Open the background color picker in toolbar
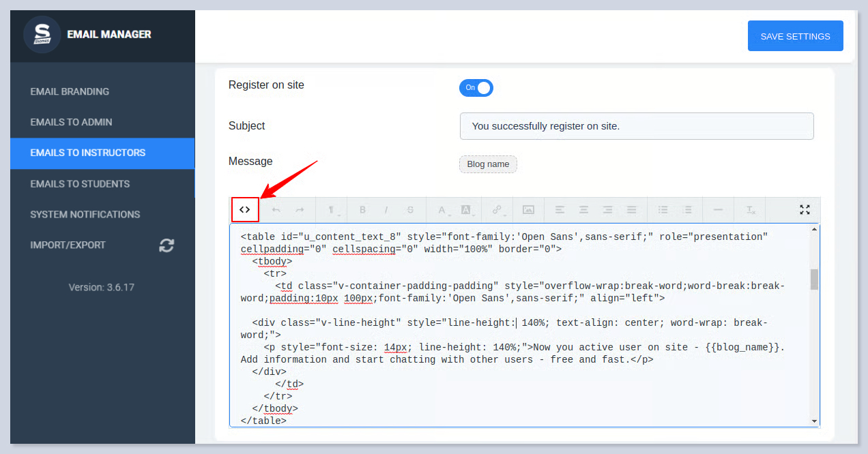 coord(466,210)
